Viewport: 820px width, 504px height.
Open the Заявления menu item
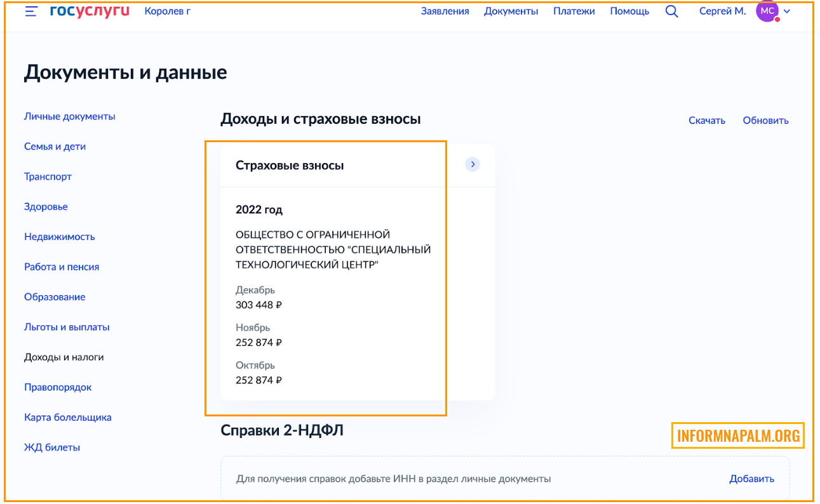pos(445,11)
